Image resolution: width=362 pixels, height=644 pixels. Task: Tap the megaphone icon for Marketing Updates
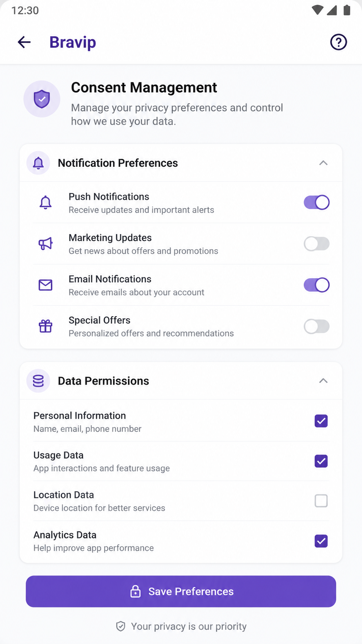pos(45,243)
